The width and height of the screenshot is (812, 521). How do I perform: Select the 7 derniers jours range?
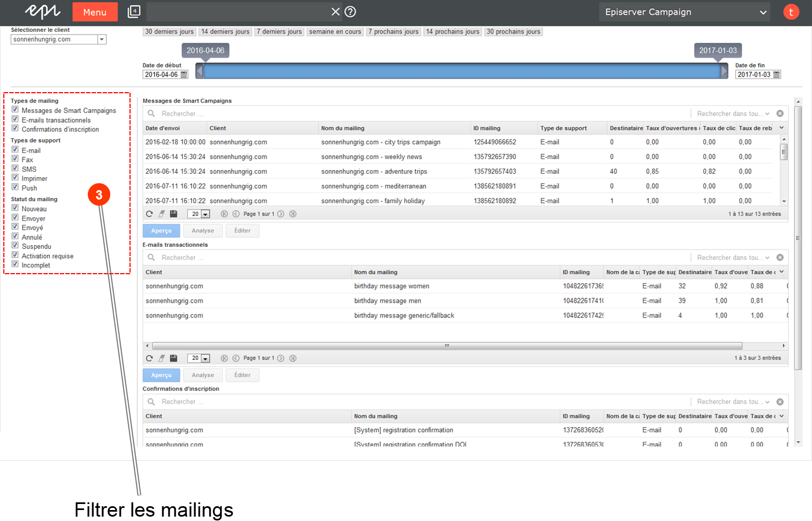click(x=279, y=32)
